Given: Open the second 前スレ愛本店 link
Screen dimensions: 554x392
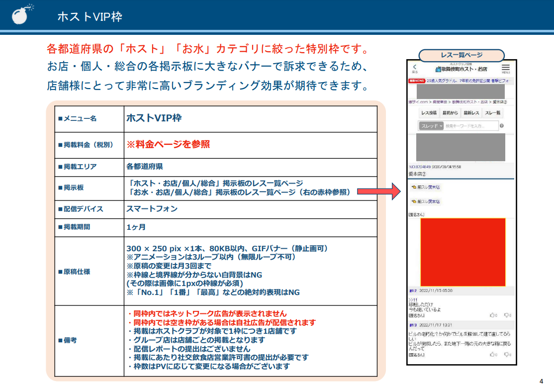Looking at the screenshot, I should [426, 201].
